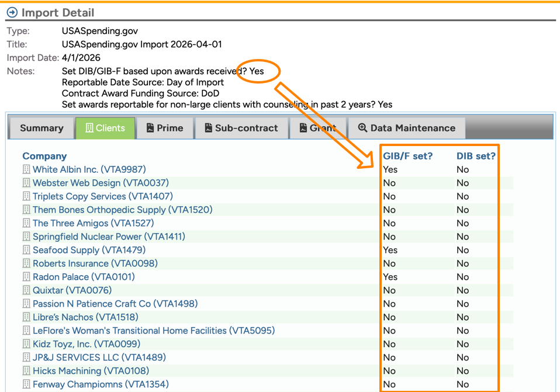Click the Company column header
The width and height of the screenshot is (560, 392).
pyautogui.click(x=44, y=156)
